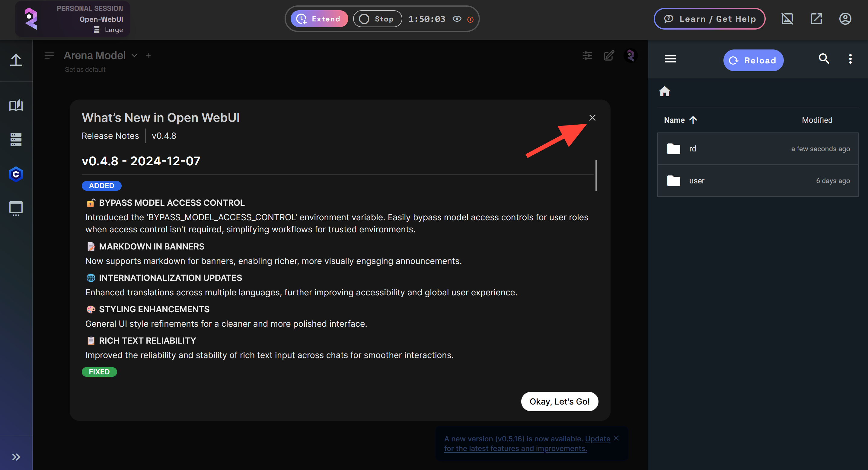This screenshot has height=470, width=868.
Task: Open the Open WebUI user avatar menu
Action: click(x=630, y=55)
